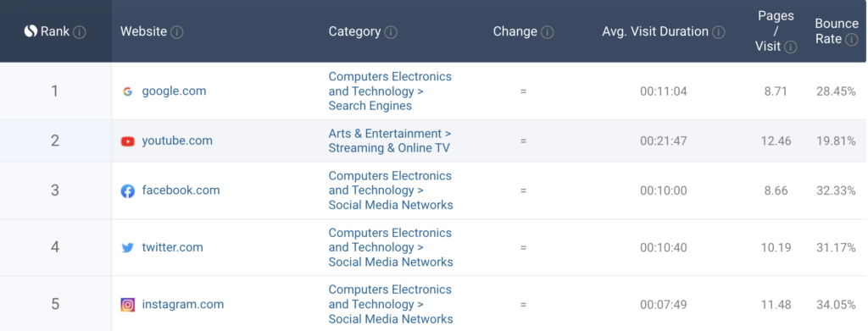Click the info icon beside Change header

547,32
